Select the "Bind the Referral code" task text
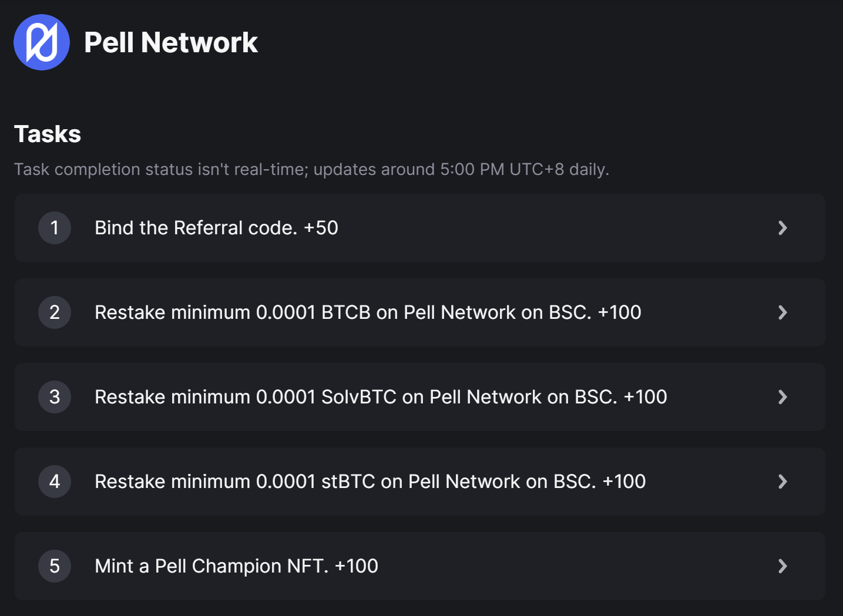Viewport: 843px width, 616px height. 196,228
